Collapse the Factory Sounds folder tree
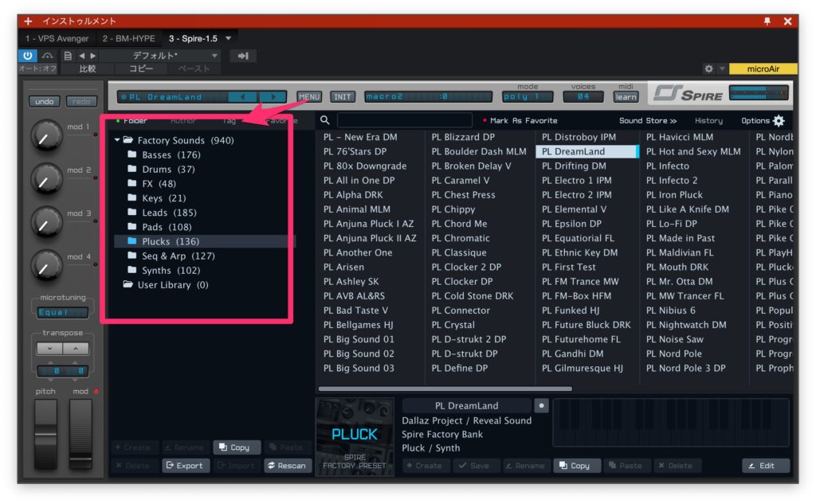816x504 pixels. 118,141
